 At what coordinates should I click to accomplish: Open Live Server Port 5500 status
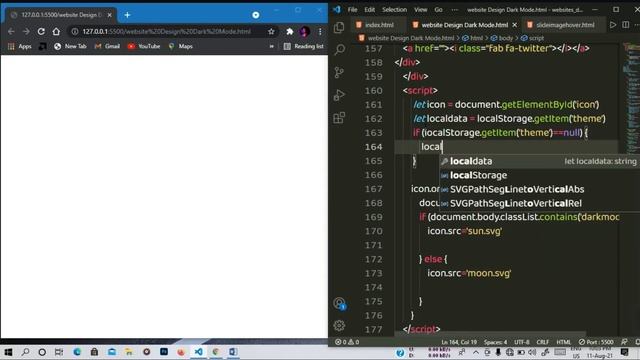[596, 342]
